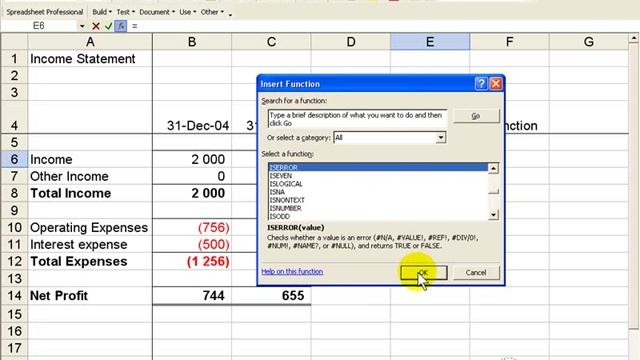The height and width of the screenshot is (360, 640).
Task: Click the function list scrollbar thumb
Action: pos(493,190)
